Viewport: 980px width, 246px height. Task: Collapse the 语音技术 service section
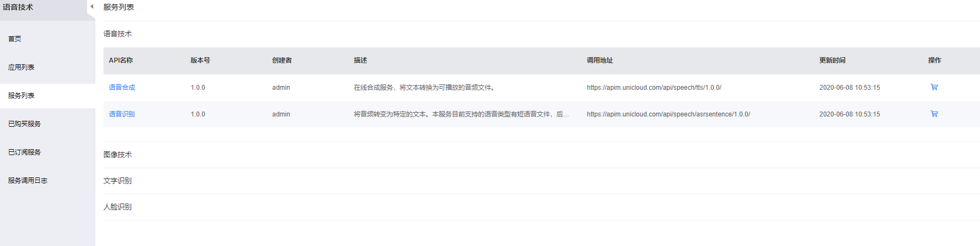(x=118, y=34)
